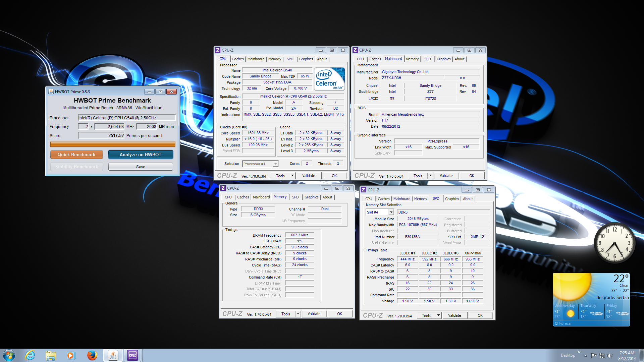
Task: Expand Tools dropdown arrow in Memory window
Action: pyautogui.click(x=298, y=313)
